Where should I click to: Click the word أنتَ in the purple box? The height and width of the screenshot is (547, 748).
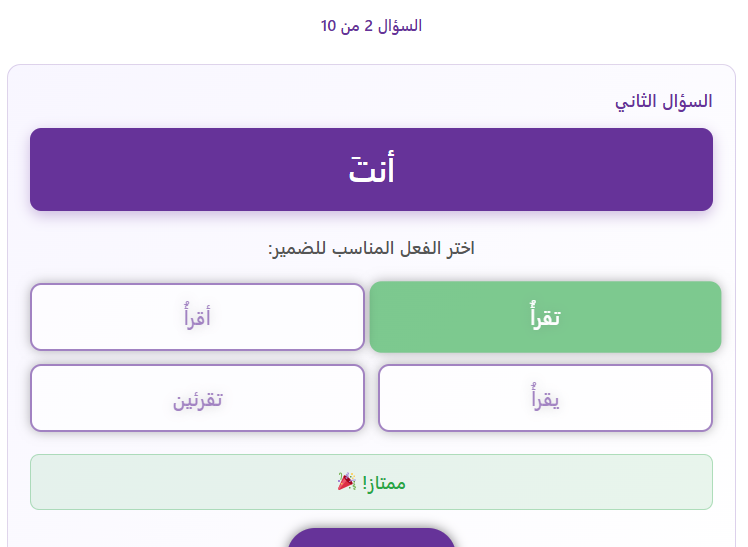click(372, 171)
